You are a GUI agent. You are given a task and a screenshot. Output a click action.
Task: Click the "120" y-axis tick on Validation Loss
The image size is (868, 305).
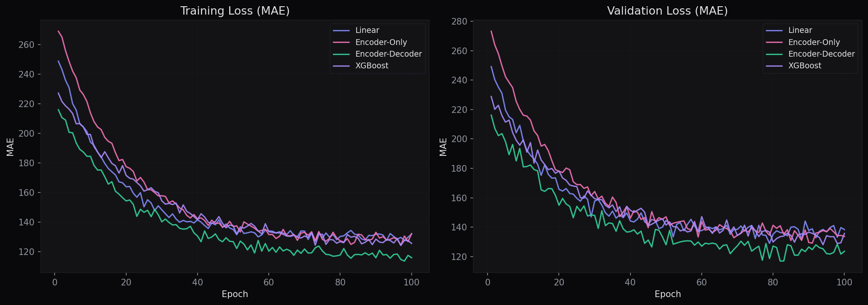(459, 257)
